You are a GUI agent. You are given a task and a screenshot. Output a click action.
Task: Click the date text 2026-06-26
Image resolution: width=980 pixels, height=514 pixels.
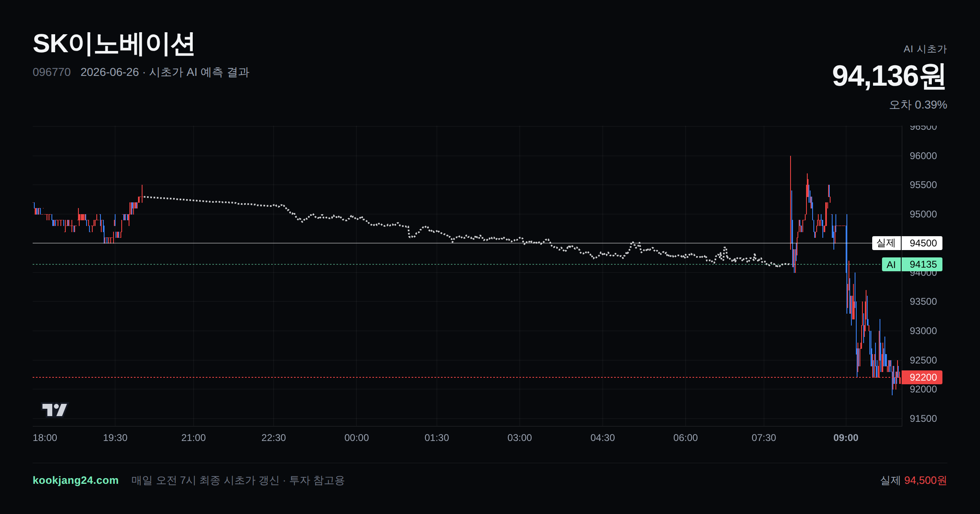point(109,72)
